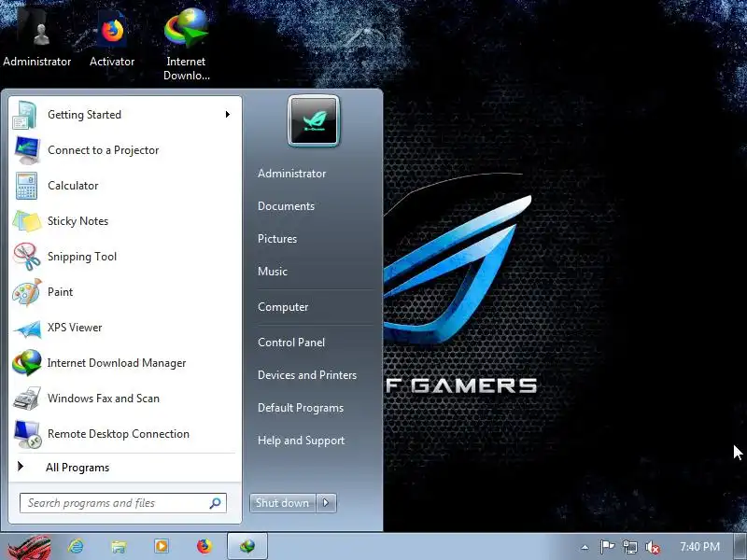
Task: Select the Remote Desktop Connection label
Action: click(119, 434)
